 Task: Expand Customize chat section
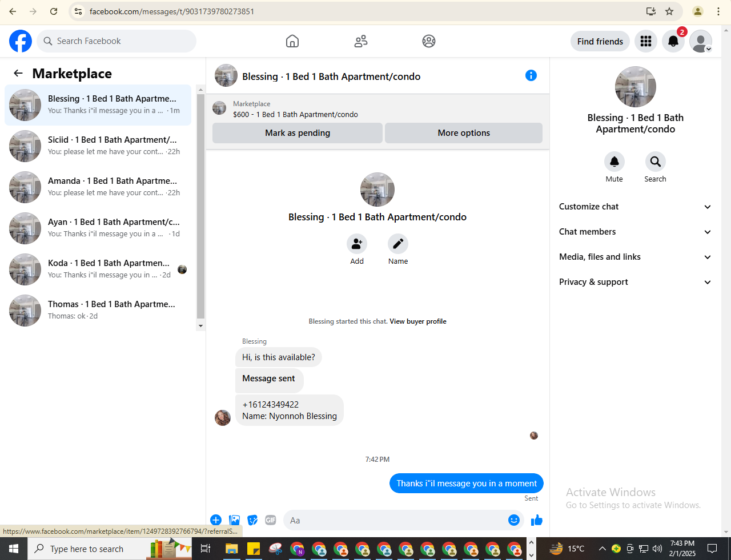[635, 207]
